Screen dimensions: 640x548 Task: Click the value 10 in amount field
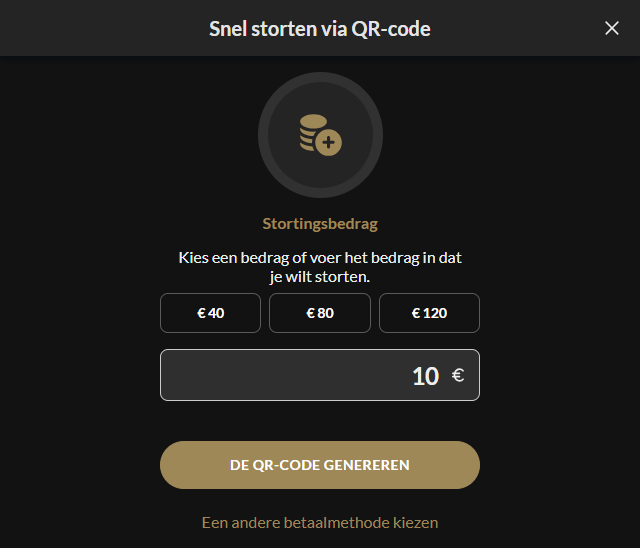point(425,376)
